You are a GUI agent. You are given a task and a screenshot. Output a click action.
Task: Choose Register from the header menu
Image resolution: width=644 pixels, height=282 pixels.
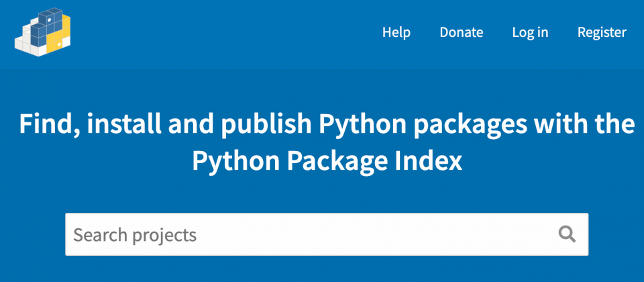[x=602, y=32]
